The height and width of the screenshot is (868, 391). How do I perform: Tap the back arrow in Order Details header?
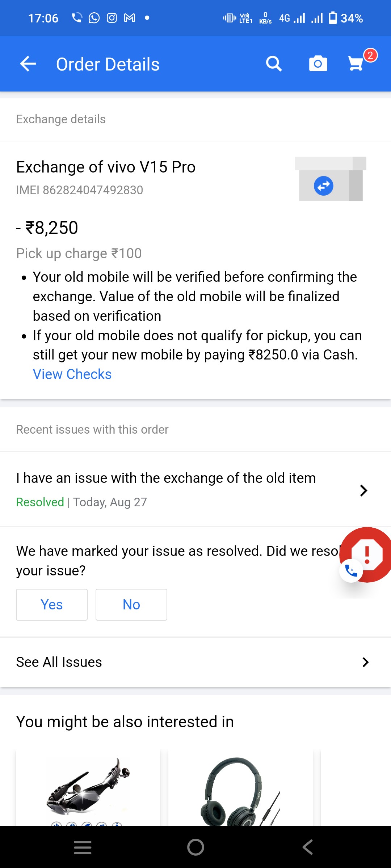click(28, 64)
